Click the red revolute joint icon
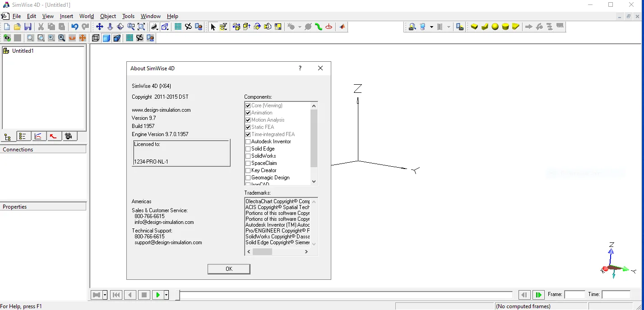 (x=329, y=27)
